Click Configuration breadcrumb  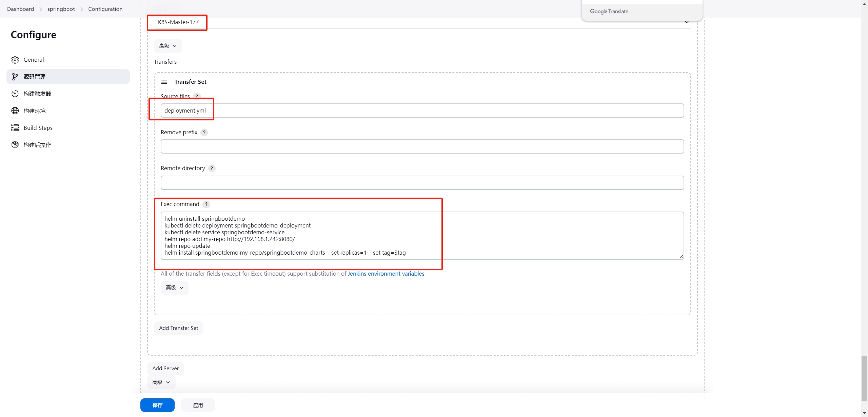(105, 9)
